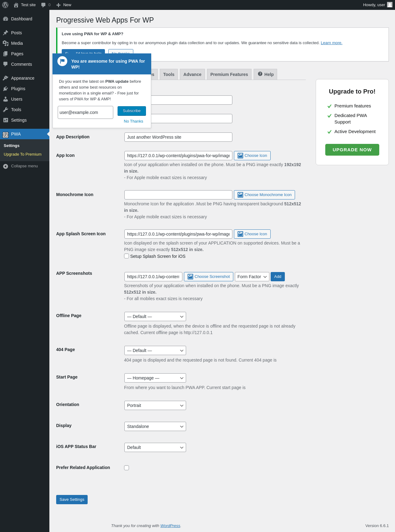Click the Choose Screenshot button

[x=209, y=277]
